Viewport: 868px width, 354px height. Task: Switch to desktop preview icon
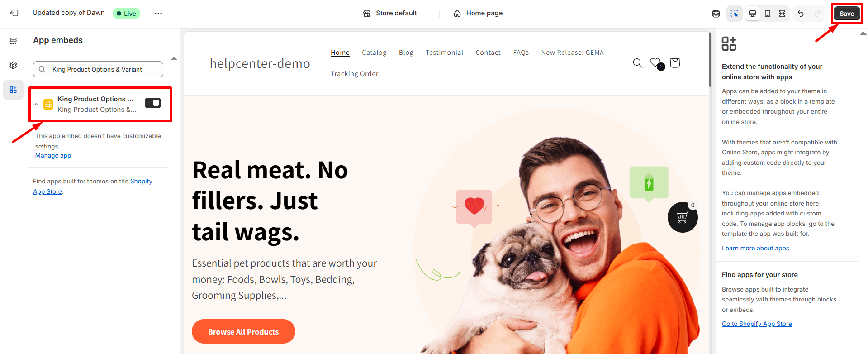753,14
